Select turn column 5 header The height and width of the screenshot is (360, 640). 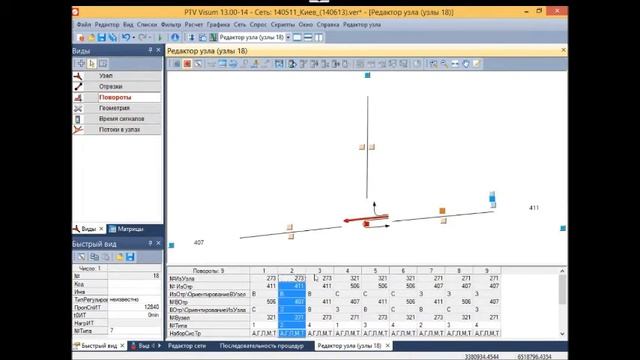(x=375, y=271)
